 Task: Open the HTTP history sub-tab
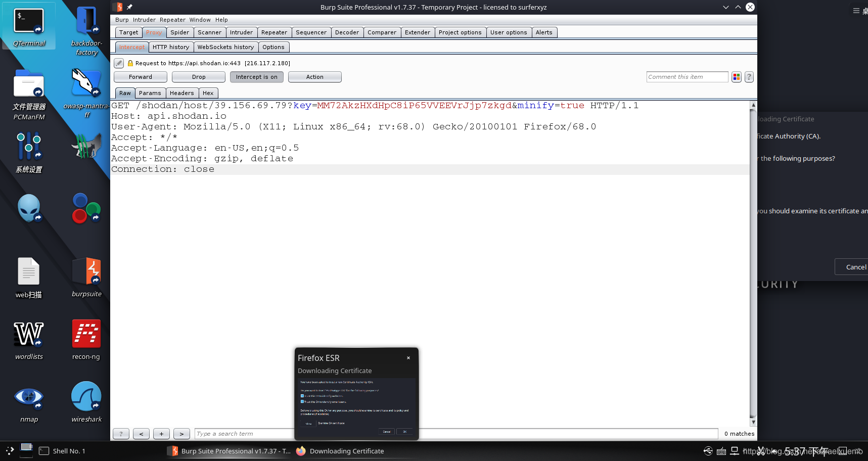171,47
